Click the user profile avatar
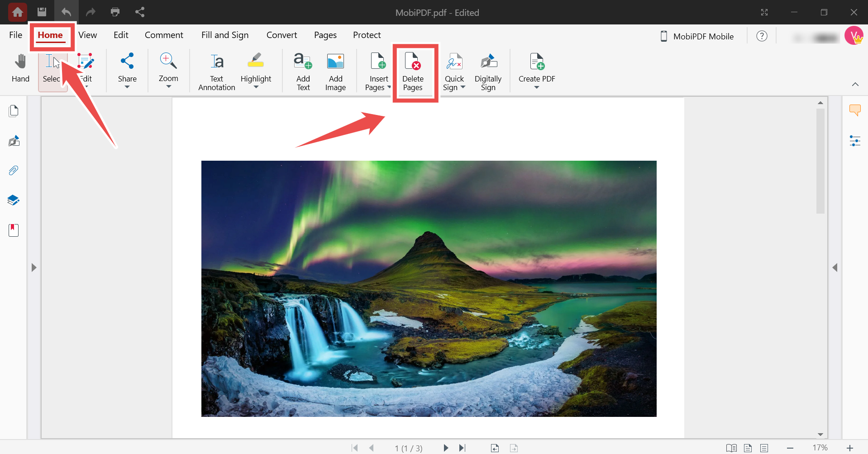Viewport: 868px width, 454px height. coord(854,35)
